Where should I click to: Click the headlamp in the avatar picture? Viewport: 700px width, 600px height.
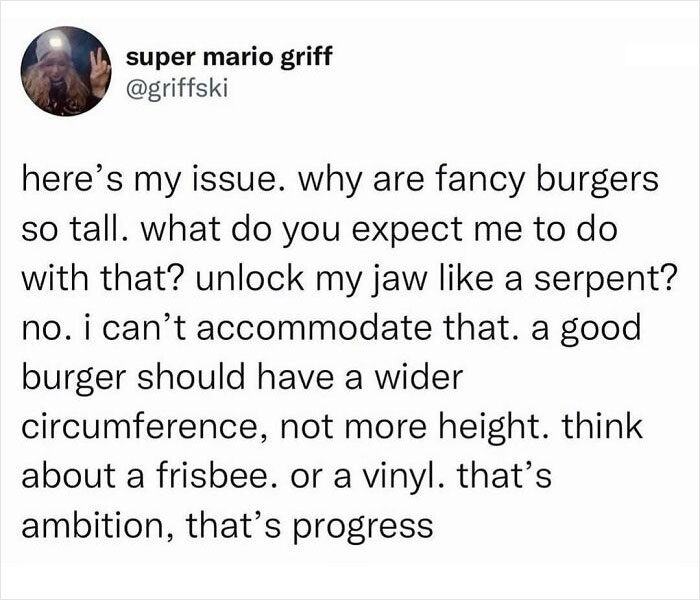pos(52,44)
